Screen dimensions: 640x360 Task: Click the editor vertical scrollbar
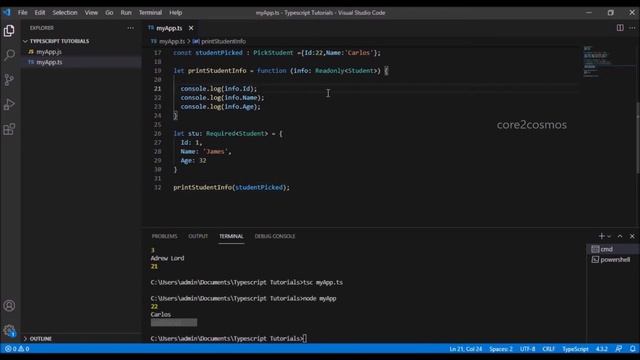pyautogui.click(x=637, y=137)
